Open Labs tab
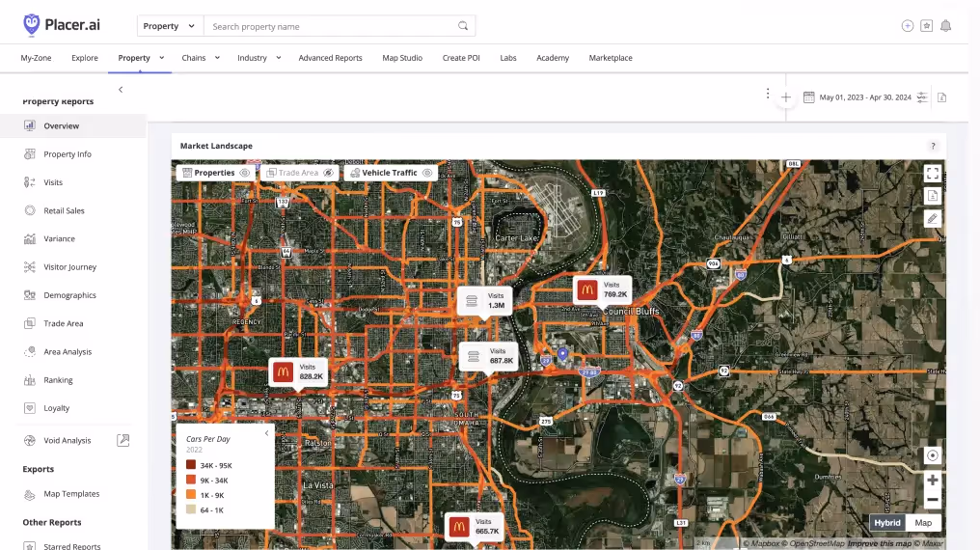Viewport: 980px width, 550px height. pos(508,58)
